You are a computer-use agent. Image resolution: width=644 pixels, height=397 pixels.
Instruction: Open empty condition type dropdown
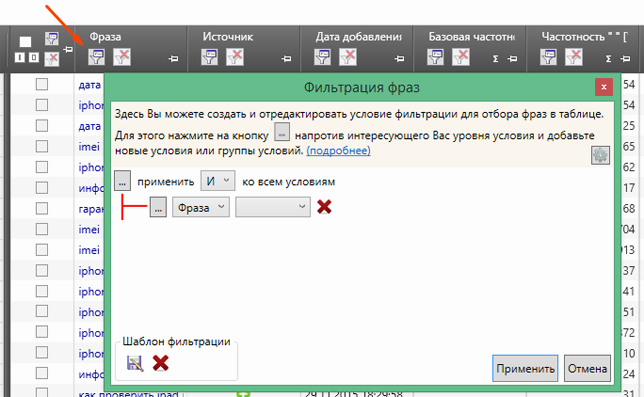coord(273,207)
